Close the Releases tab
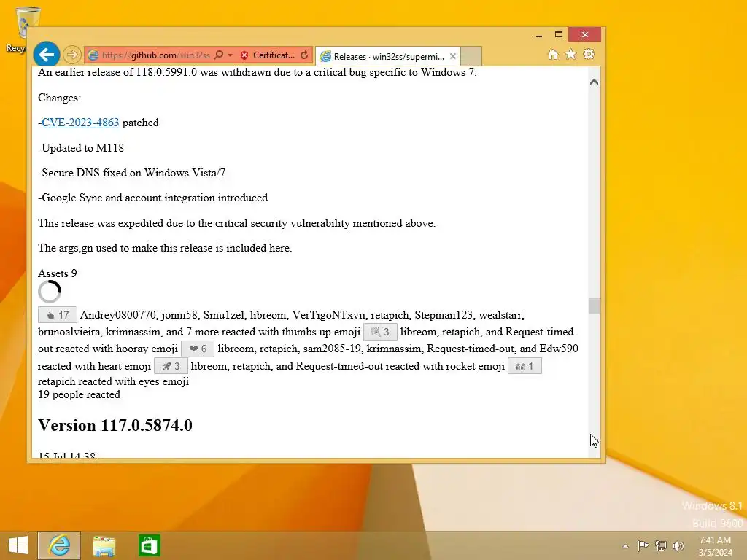This screenshot has height=560, width=747. (x=452, y=56)
